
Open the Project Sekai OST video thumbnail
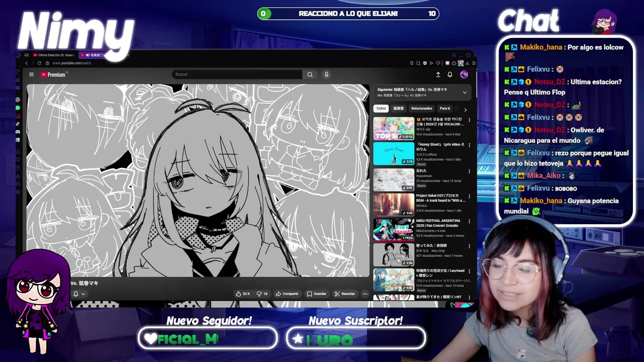pos(393,204)
